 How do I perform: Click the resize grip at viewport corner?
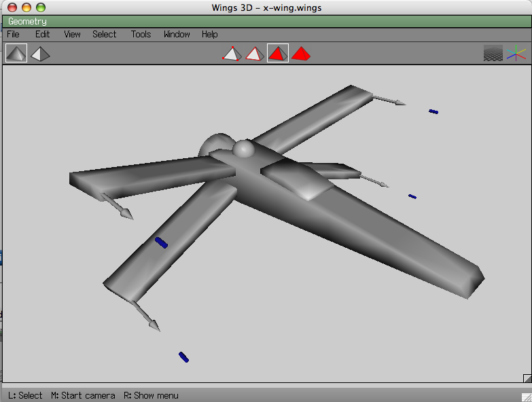(x=527, y=378)
